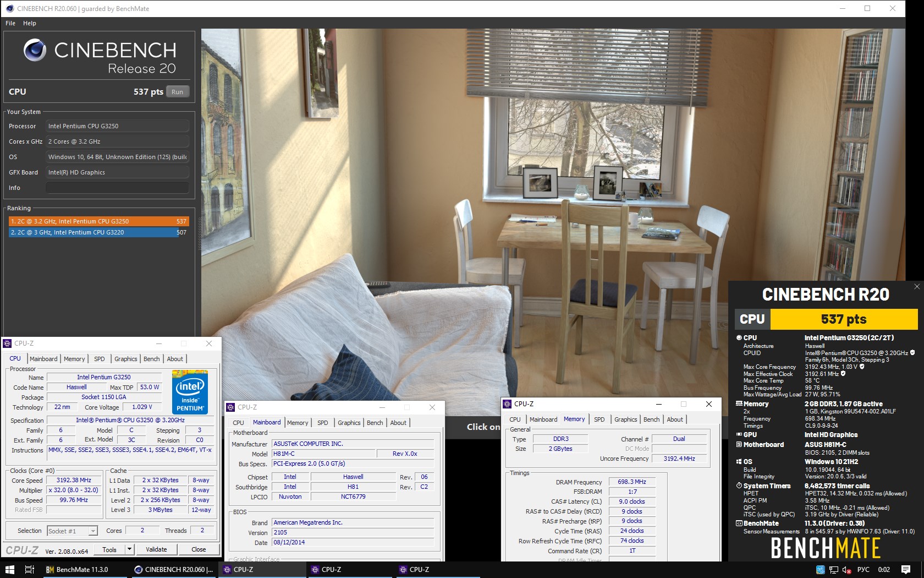Click the Cinebench title bar app icon
The image size is (924, 578).
pos(9,8)
